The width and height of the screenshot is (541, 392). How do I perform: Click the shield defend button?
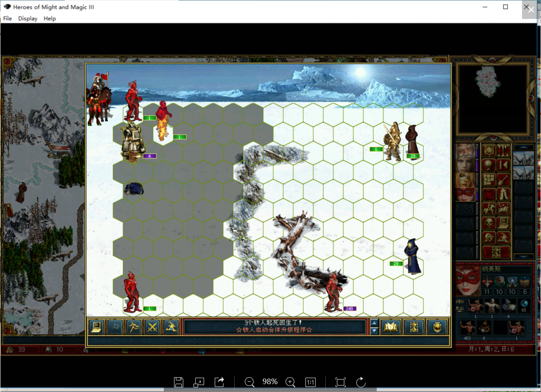(437, 327)
